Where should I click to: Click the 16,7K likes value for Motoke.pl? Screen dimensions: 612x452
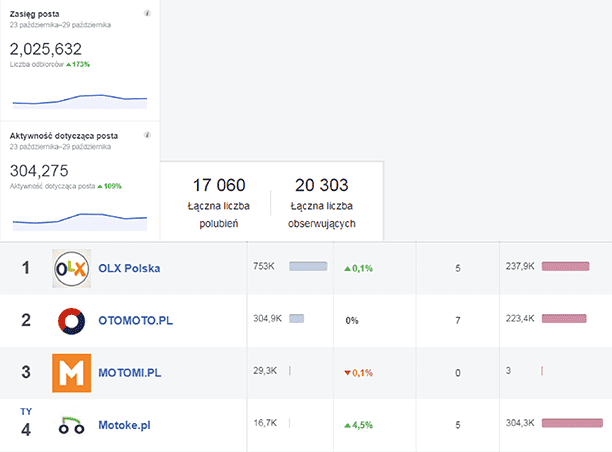click(265, 423)
